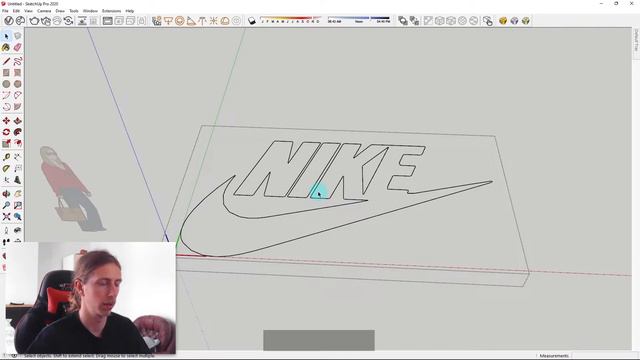640x360 pixels.
Task: Open the Edit menu
Action: point(16,11)
